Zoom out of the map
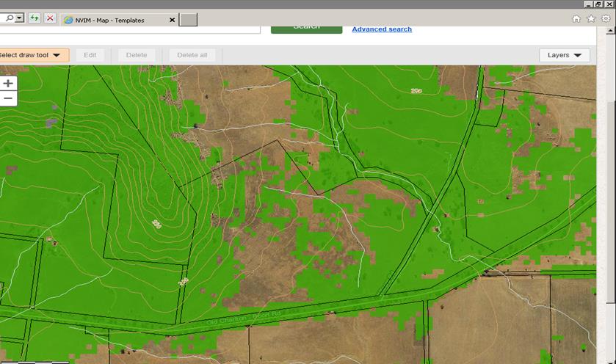Screen dimensions: 616x364 [8, 98]
